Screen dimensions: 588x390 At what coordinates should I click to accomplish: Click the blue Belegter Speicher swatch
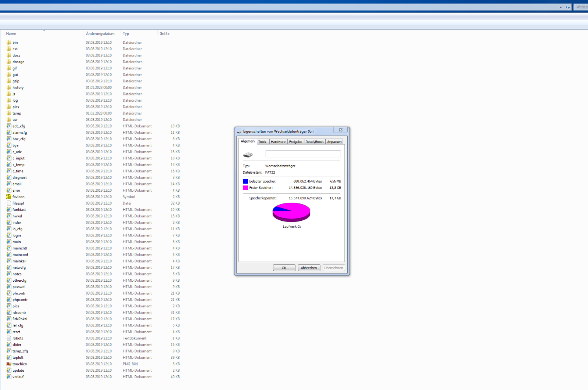point(245,181)
